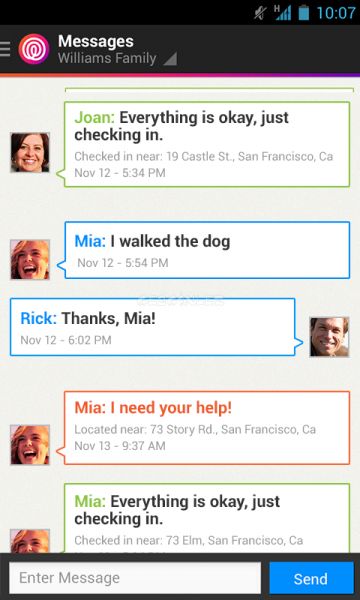Tap the Send button
Screen dimensions: 360x600
pos(311,578)
